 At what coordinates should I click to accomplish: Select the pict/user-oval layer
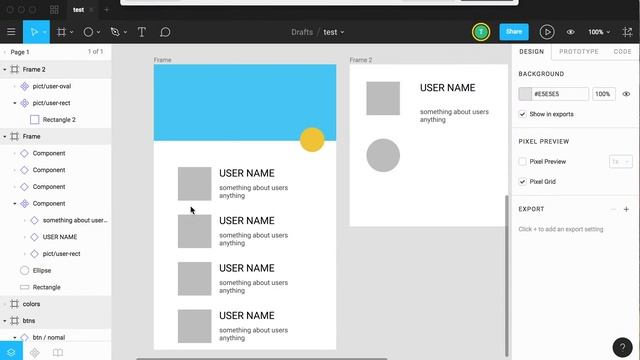(56, 86)
